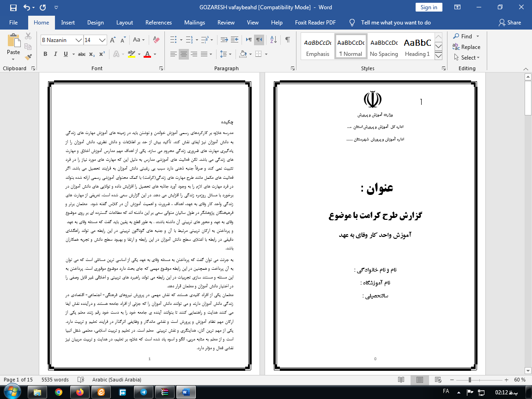Sort the selected text A to Z
532x399 pixels.
(x=273, y=40)
